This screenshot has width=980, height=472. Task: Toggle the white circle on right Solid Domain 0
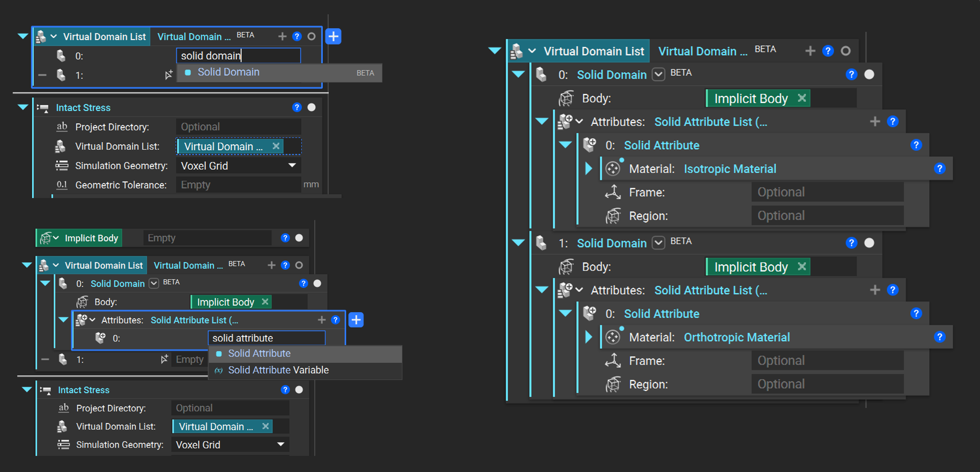click(x=869, y=74)
